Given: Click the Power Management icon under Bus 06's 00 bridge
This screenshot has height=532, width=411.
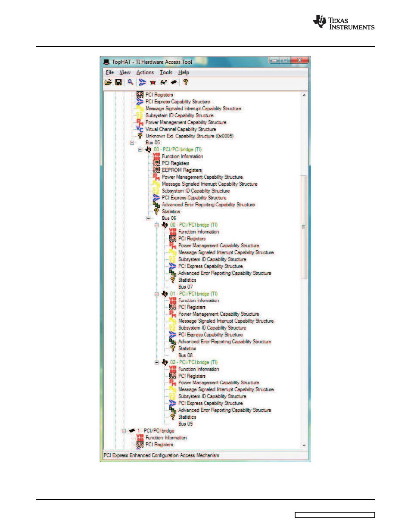Looking at the screenshot, I should pos(173,246).
